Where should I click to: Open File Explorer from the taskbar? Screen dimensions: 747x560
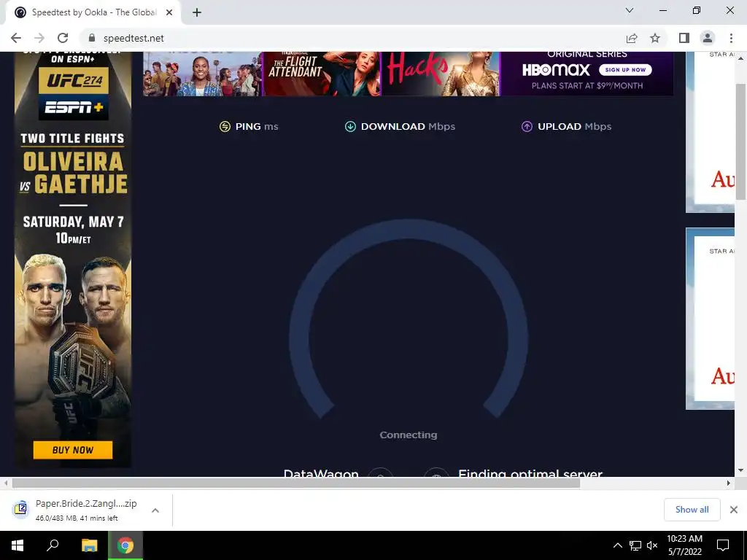click(89, 545)
